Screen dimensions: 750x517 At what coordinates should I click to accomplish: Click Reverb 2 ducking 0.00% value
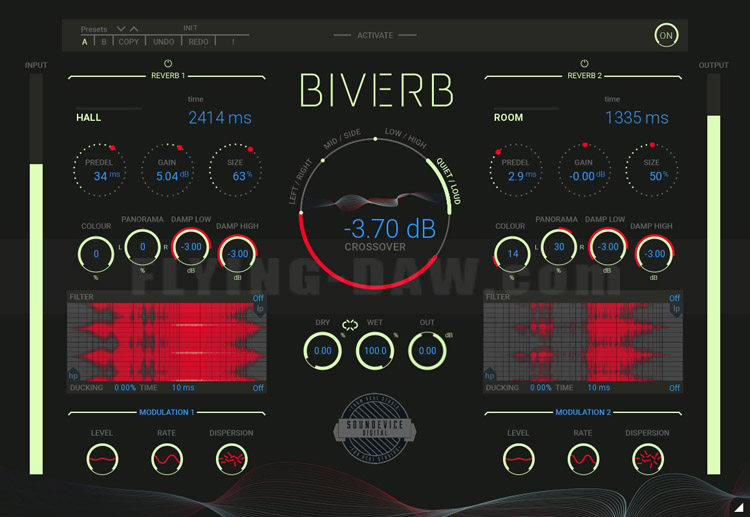(x=540, y=388)
